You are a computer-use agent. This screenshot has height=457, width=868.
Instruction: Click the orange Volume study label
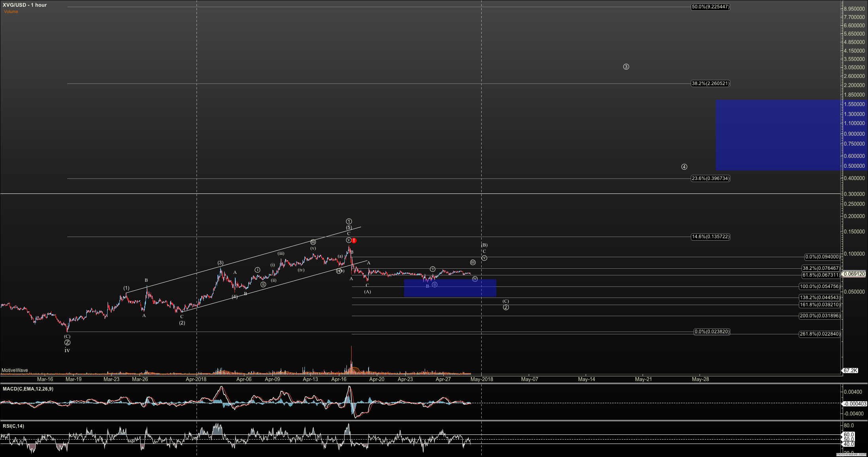[11, 12]
